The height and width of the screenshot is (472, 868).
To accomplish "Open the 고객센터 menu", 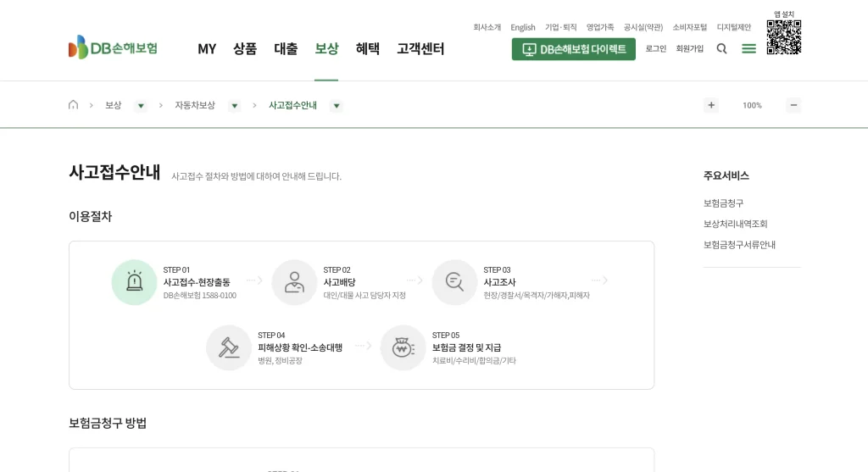I will coord(420,48).
